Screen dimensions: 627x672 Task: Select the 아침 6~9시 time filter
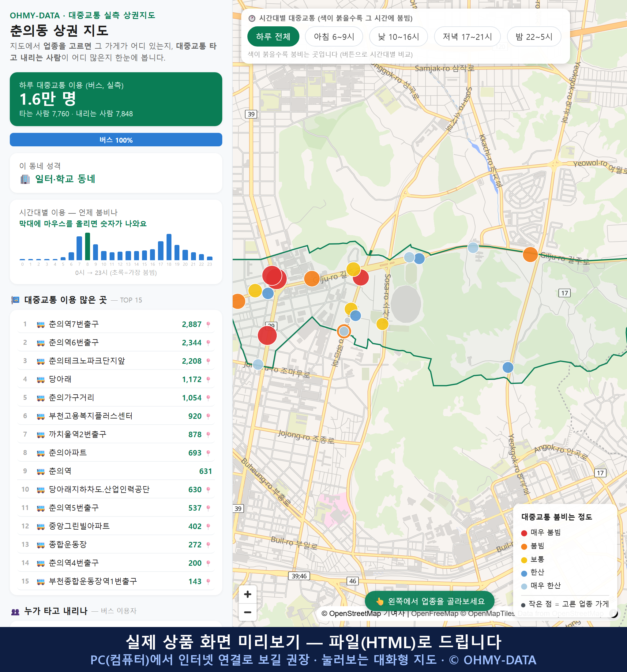click(334, 36)
